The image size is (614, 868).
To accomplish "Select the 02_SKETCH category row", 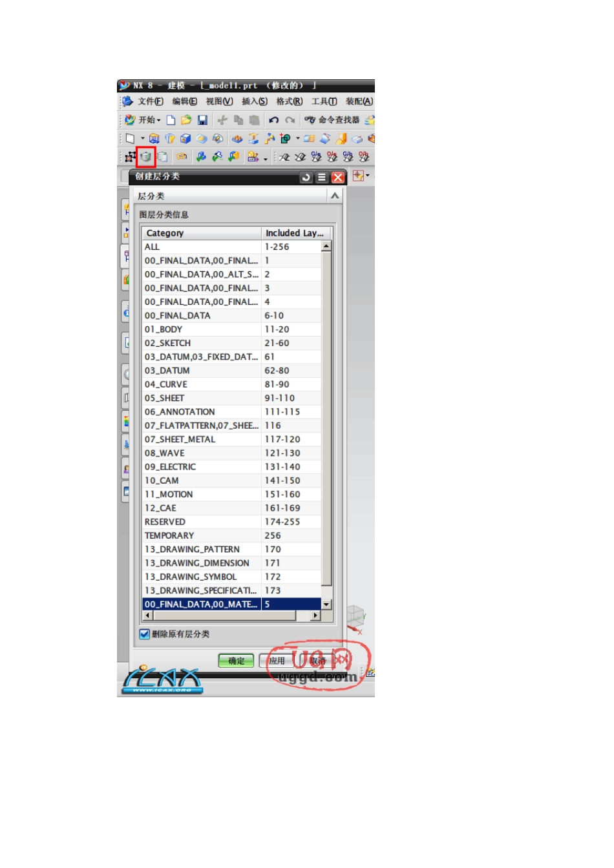I will tap(232, 343).
